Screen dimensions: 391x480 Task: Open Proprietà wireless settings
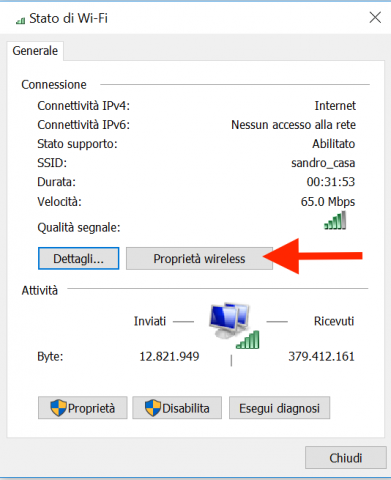point(199,258)
